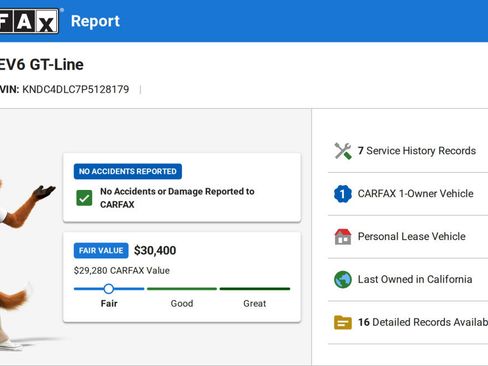488x366 pixels.
Task: Click the CARFAX logo in the header
Action: point(29,21)
